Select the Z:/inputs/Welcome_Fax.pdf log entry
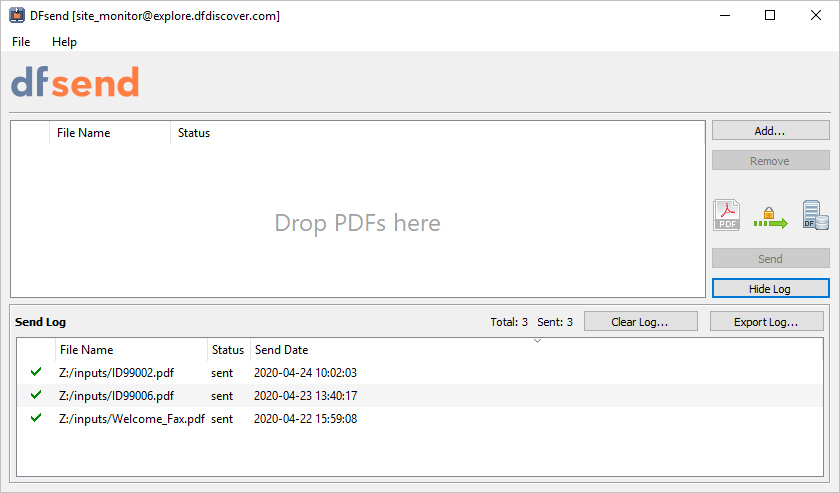Screen dimensions: 840x493 pos(132,419)
